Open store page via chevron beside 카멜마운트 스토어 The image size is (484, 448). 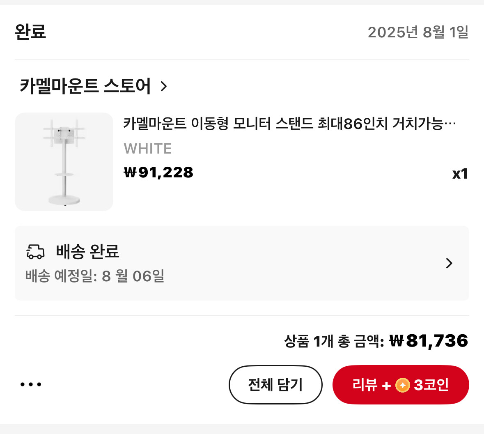point(164,86)
